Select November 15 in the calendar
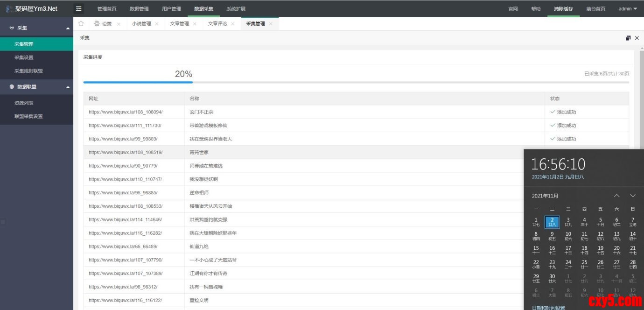The width and height of the screenshot is (644, 310). 536,250
